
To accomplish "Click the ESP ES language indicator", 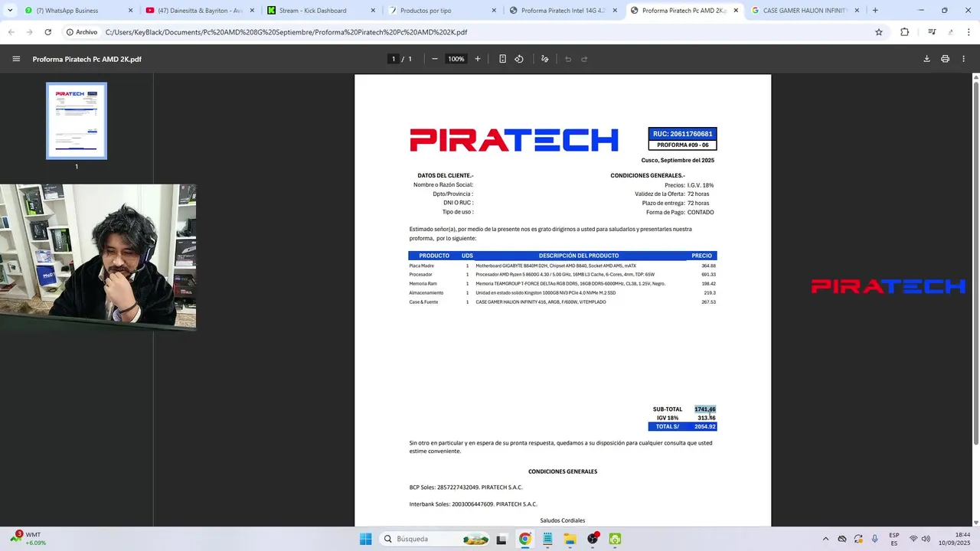I will 894,539.
